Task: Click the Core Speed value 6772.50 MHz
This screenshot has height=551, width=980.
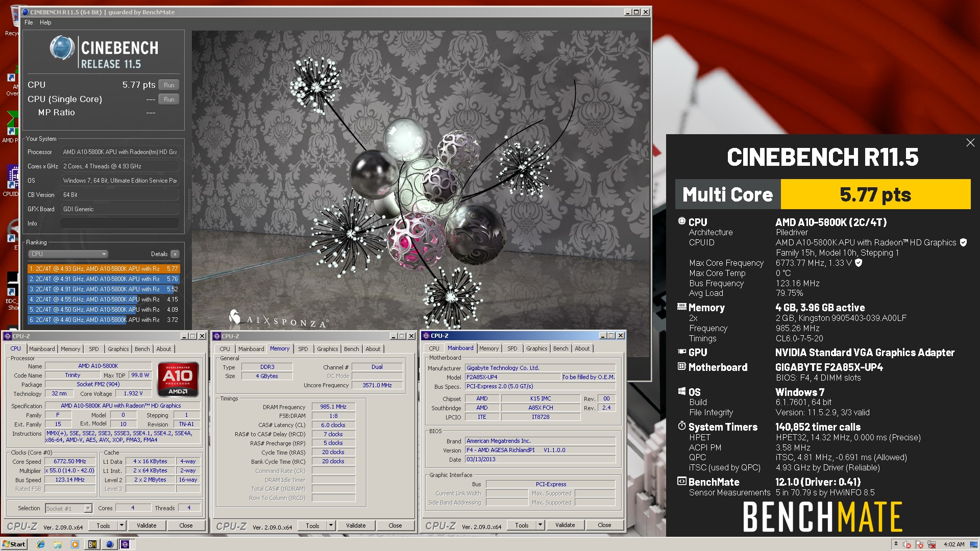Action: coord(70,462)
